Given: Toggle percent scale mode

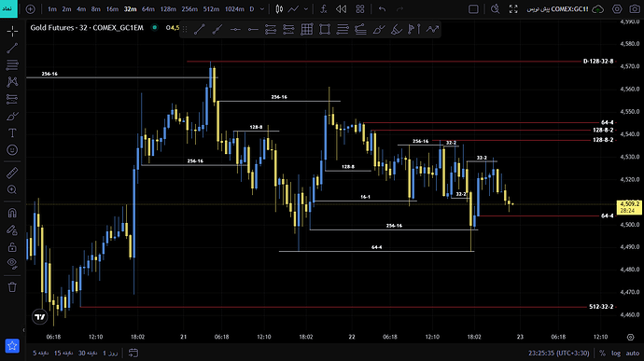Looking at the screenshot, I should tap(602, 353).
